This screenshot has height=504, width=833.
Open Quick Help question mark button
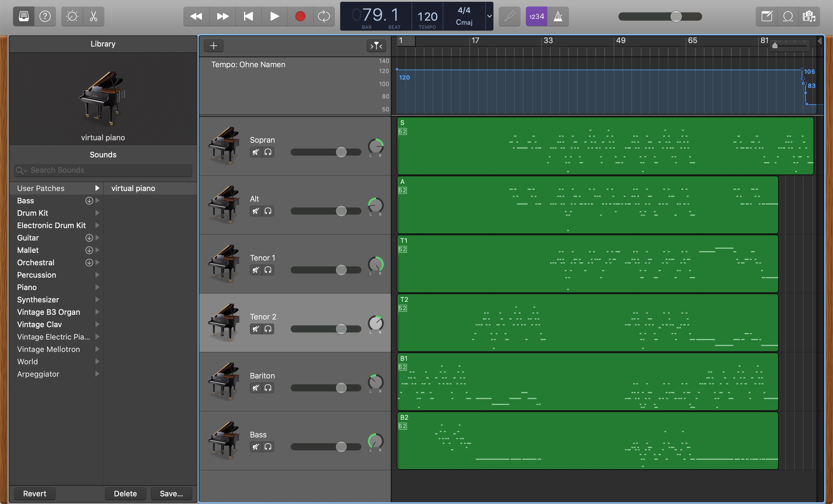coord(45,16)
